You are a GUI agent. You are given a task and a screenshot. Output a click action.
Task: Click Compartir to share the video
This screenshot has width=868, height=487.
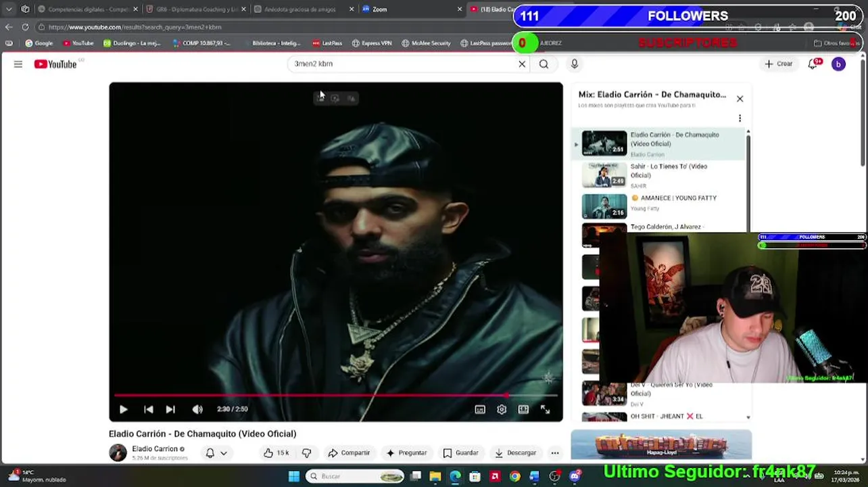point(349,453)
